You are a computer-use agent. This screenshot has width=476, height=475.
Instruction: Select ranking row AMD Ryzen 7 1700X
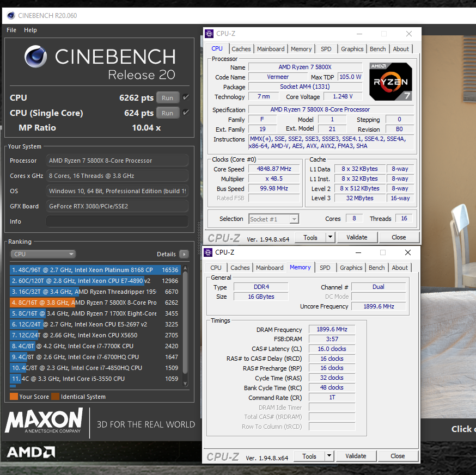point(95,313)
